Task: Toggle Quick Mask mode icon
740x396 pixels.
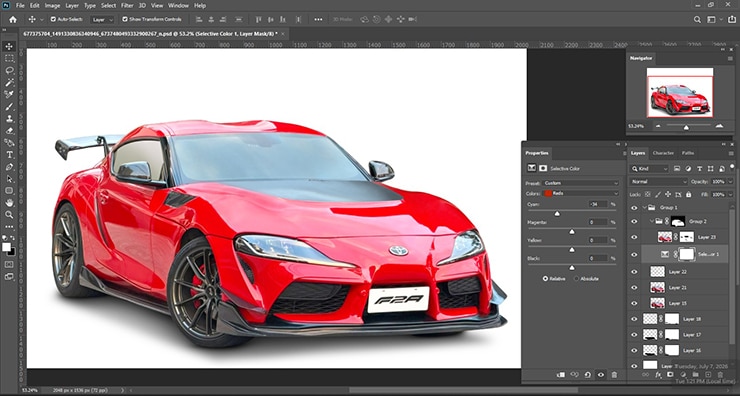Action: pos(9,264)
